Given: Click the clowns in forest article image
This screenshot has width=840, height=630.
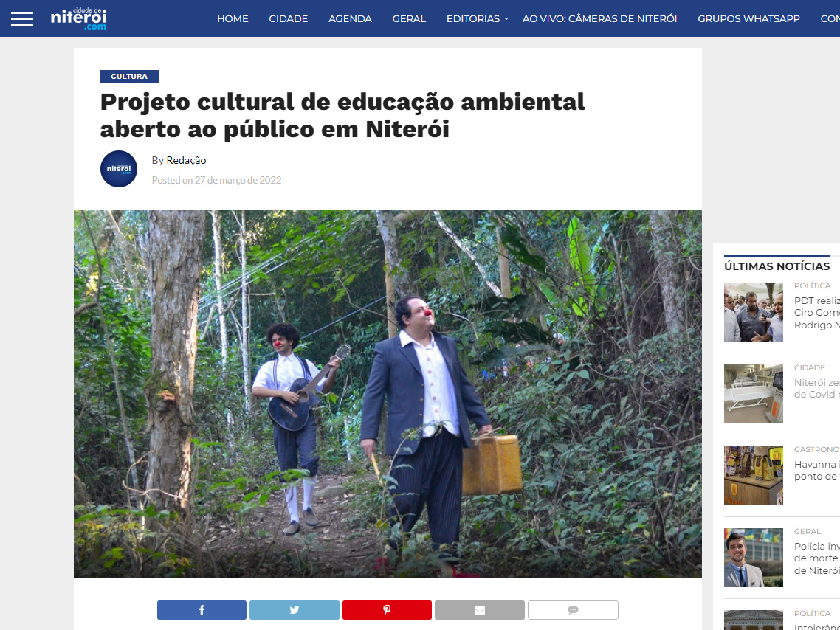Looking at the screenshot, I should tap(388, 393).
